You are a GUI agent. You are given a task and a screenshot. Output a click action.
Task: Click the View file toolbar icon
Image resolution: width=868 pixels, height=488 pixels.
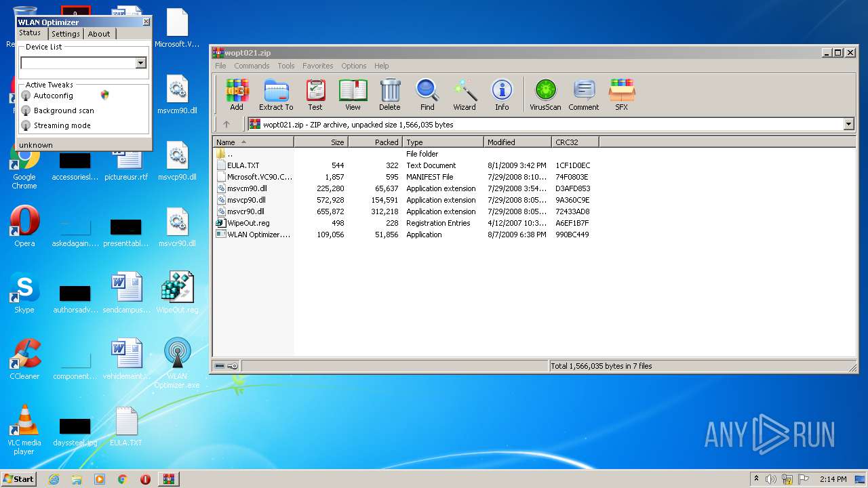(353, 94)
